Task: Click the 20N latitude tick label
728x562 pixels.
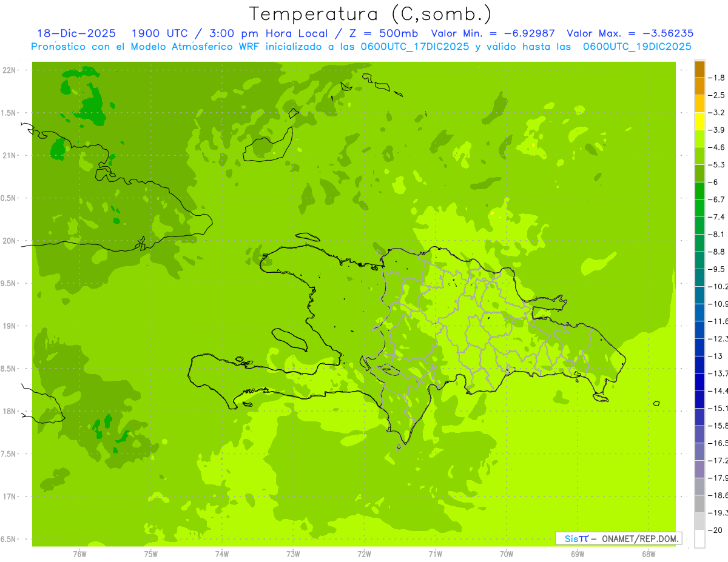Action: click(x=9, y=241)
